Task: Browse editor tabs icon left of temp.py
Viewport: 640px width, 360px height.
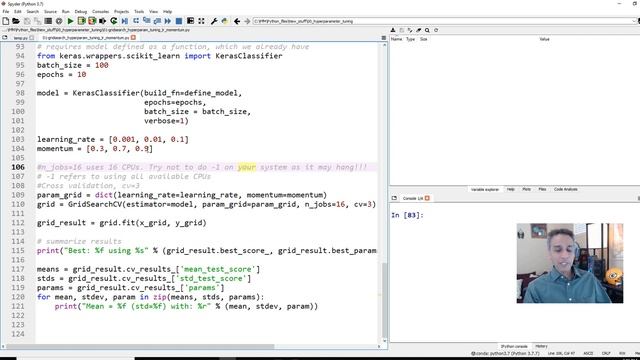Action: coord(4,38)
